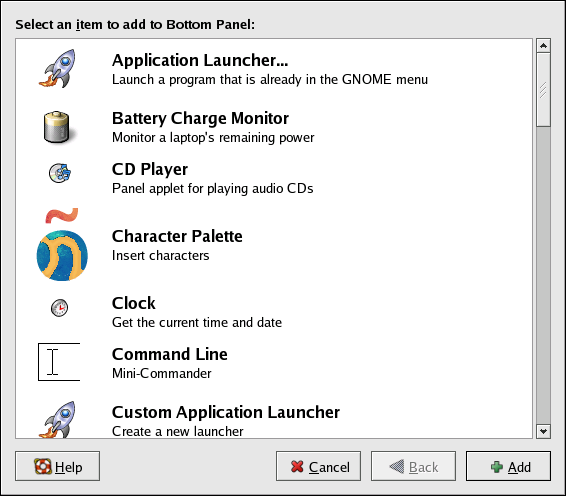This screenshot has width=566, height=496.
Task: Pick the CD Player entry text
Action: pyautogui.click(x=150, y=169)
